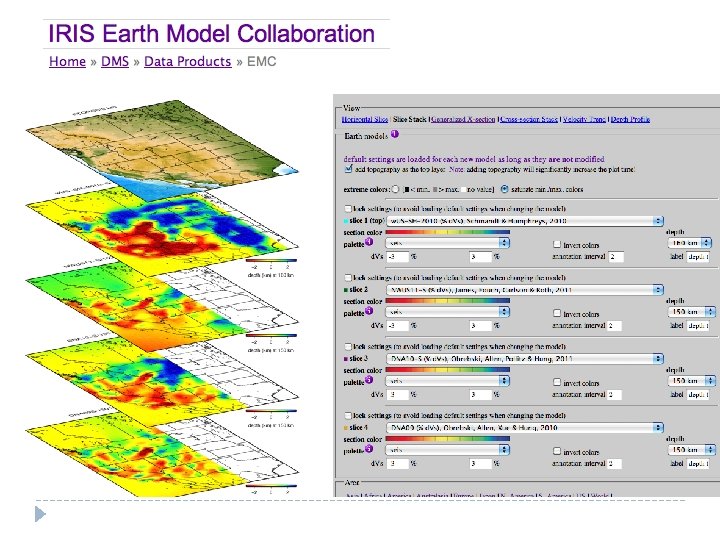Switch to the Depth Profile view
Screen dimensions: 720x540
pos(630,119)
